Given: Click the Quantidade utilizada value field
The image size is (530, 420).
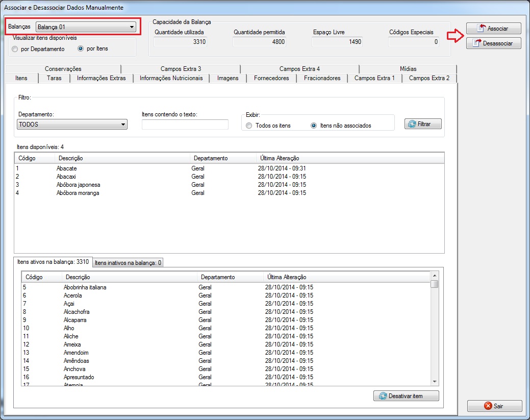Looking at the screenshot, I should coord(180,42).
